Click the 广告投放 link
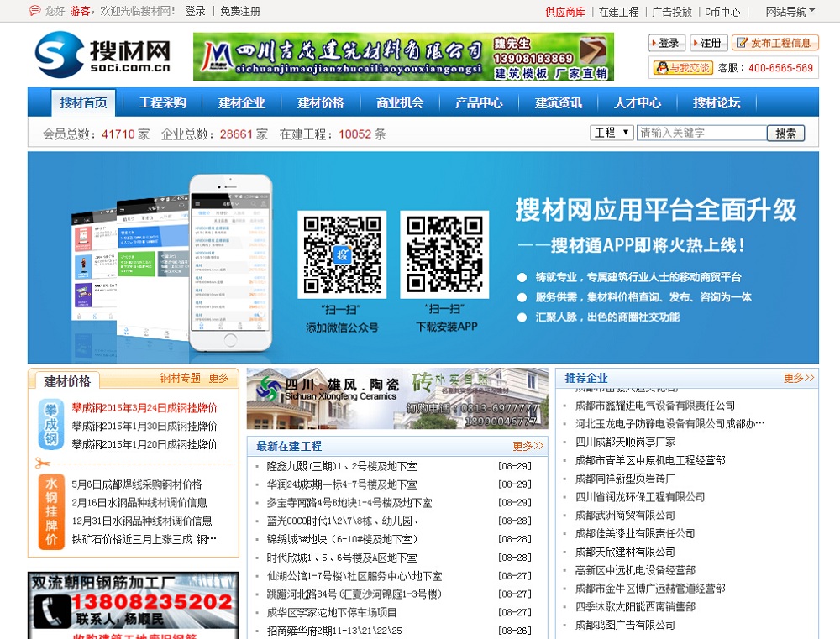The width and height of the screenshot is (840, 639). [x=672, y=11]
